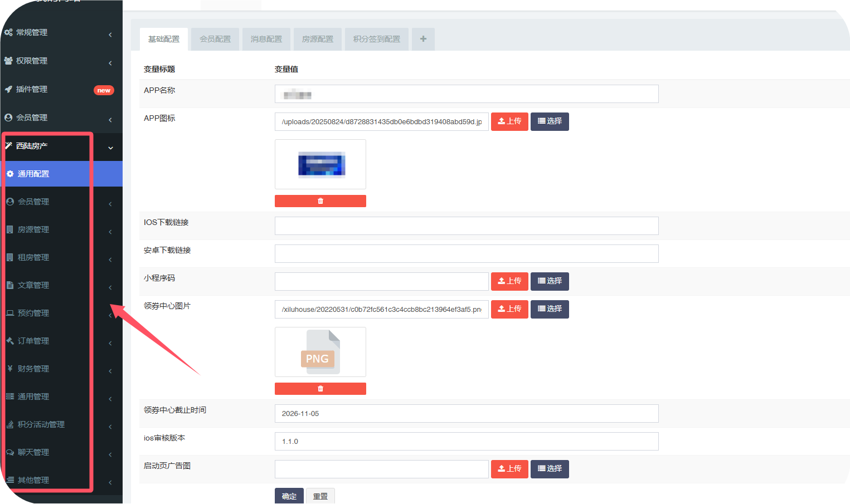Click the list icon beside 通用管理
This screenshot has height=504, width=850.
[10, 397]
